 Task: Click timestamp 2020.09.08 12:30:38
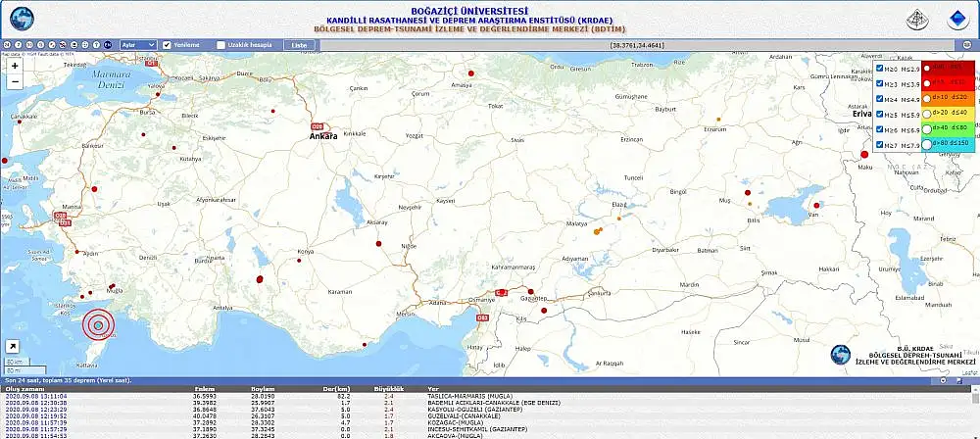(36, 404)
